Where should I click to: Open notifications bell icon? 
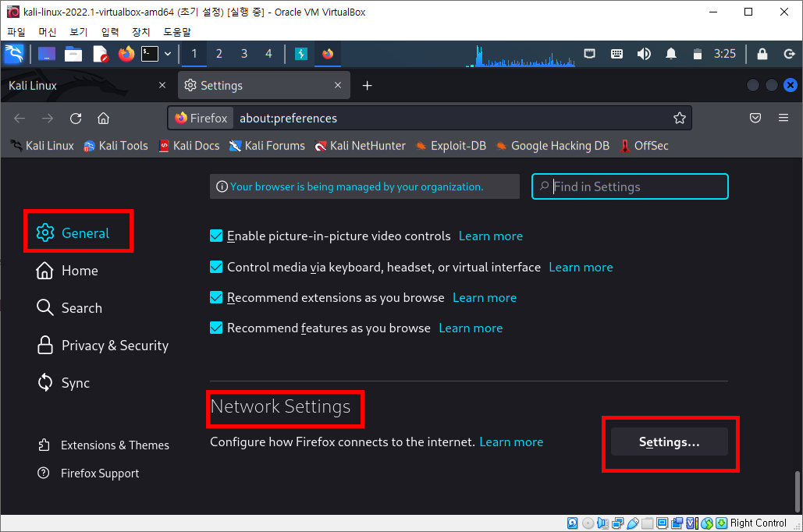[671, 54]
